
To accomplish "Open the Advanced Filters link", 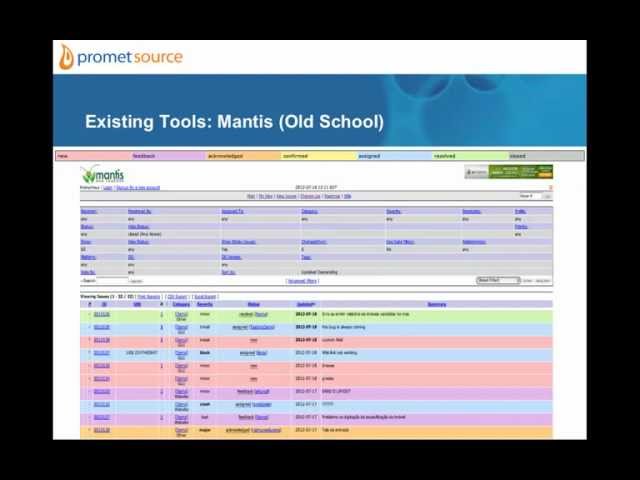I will point(302,281).
